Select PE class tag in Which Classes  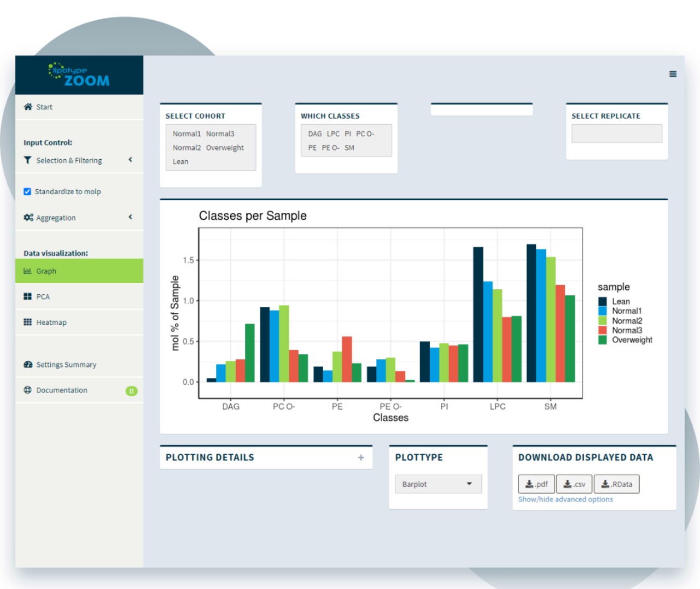[312, 148]
